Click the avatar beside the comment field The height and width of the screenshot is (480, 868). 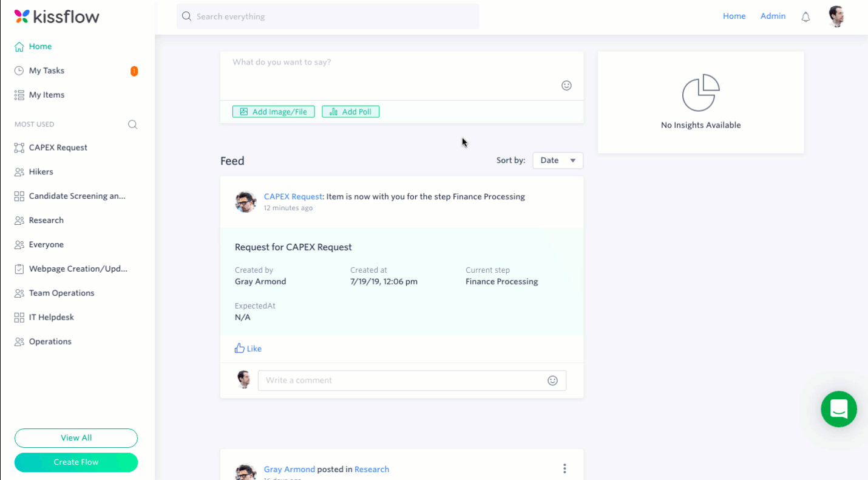244,380
